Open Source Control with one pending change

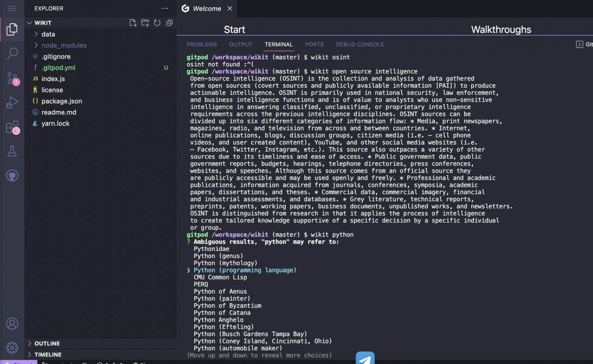(x=12, y=78)
